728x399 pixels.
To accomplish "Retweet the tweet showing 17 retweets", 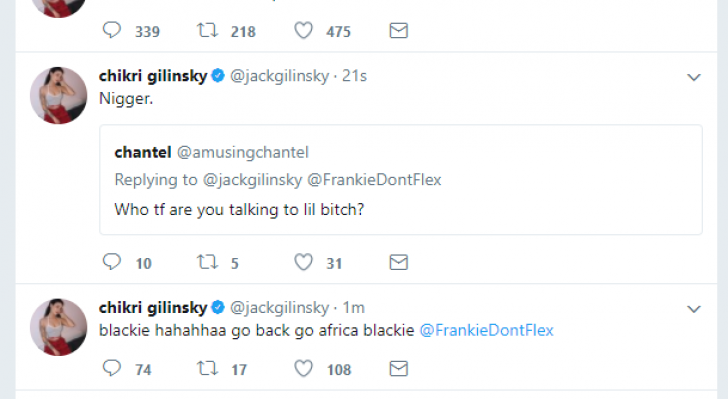I will pos(207,369).
